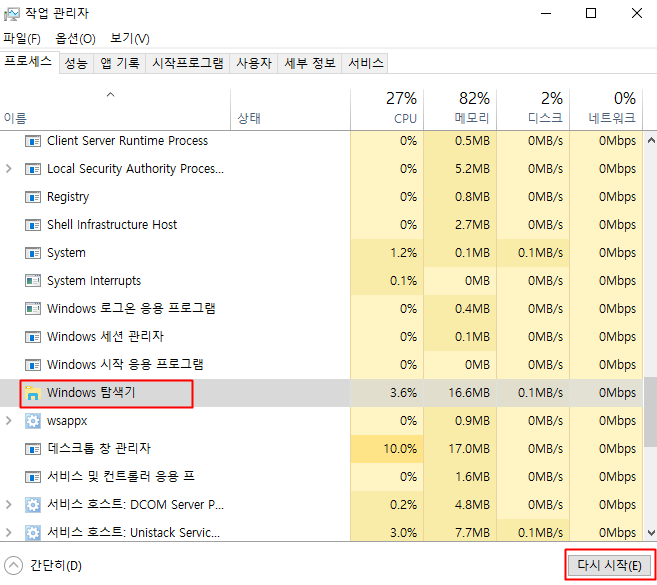Click the 16.6MB memory value cell
This screenshot has width=657, height=585.
(460, 393)
